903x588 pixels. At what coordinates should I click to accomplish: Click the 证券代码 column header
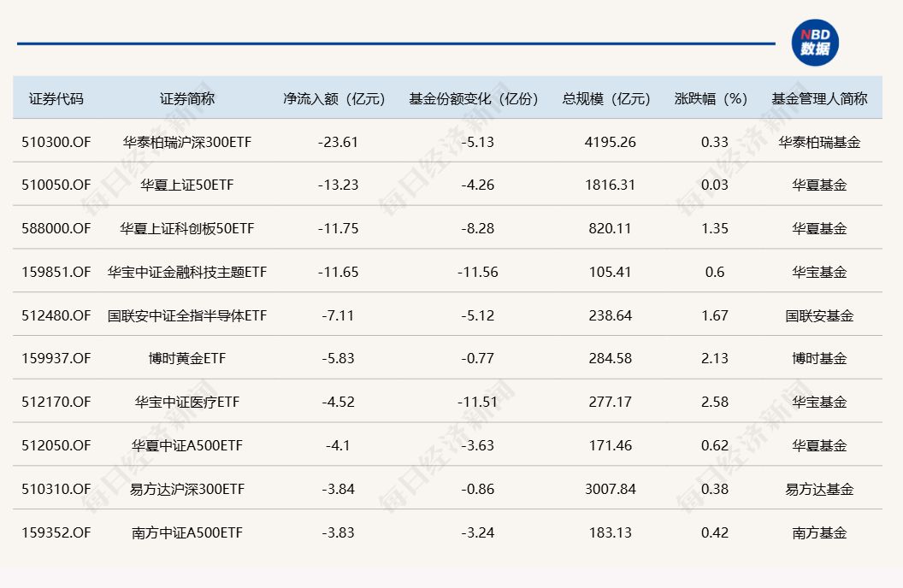pos(56,98)
